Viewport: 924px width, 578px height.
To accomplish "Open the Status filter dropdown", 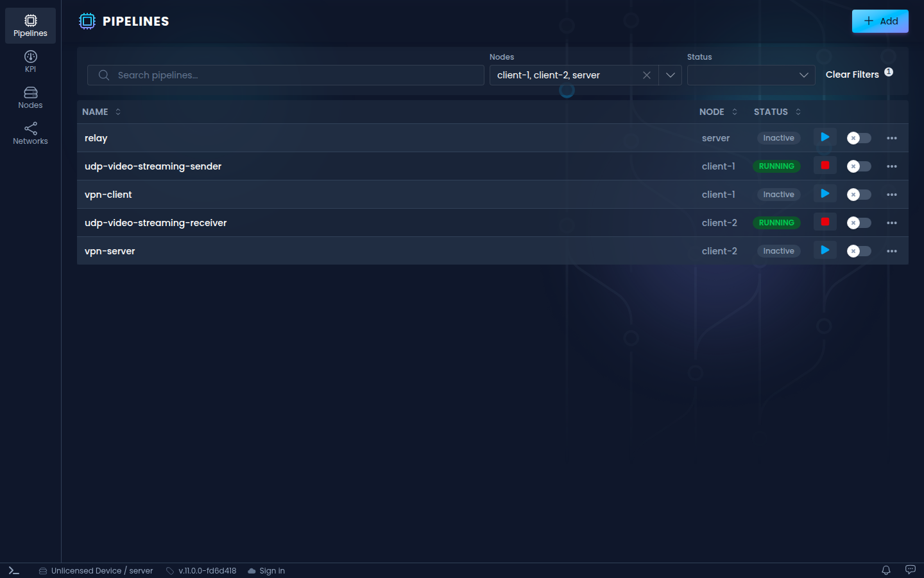I will pyautogui.click(x=751, y=75).
